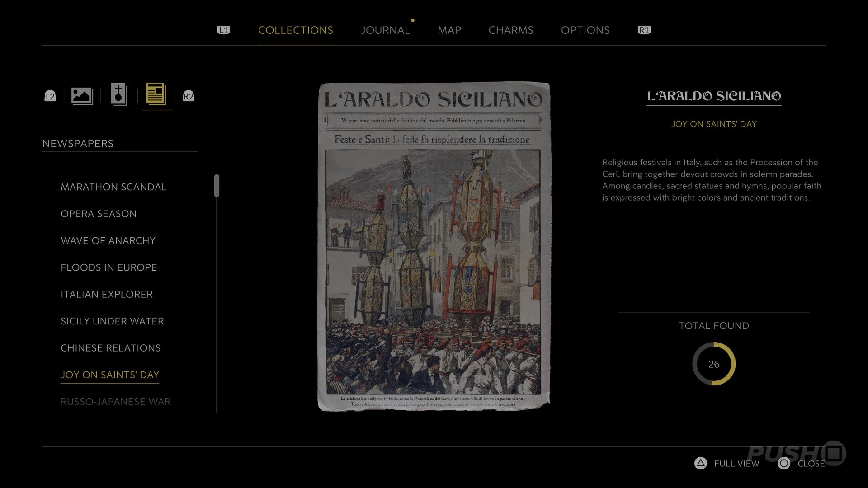Open the Map tab

pyautogui.click(x=449, y=30)
